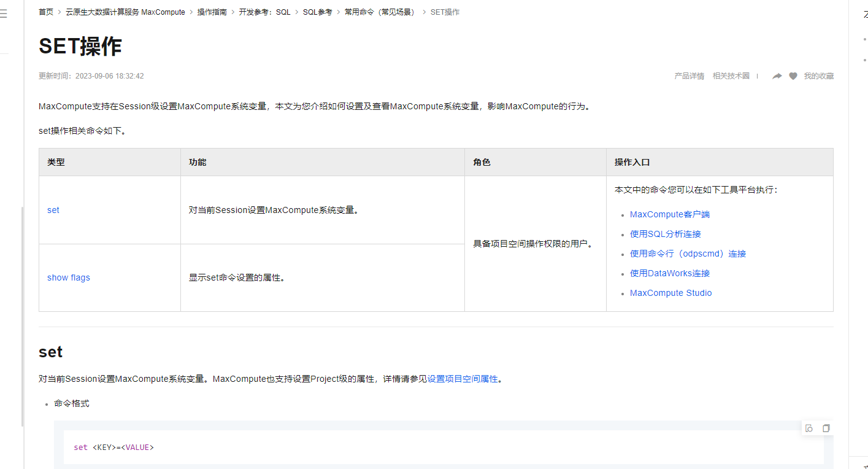Viewport: 868px width, 469px height.
Task: Open 使用DataWorks连接 link
Action: [670, 273]
